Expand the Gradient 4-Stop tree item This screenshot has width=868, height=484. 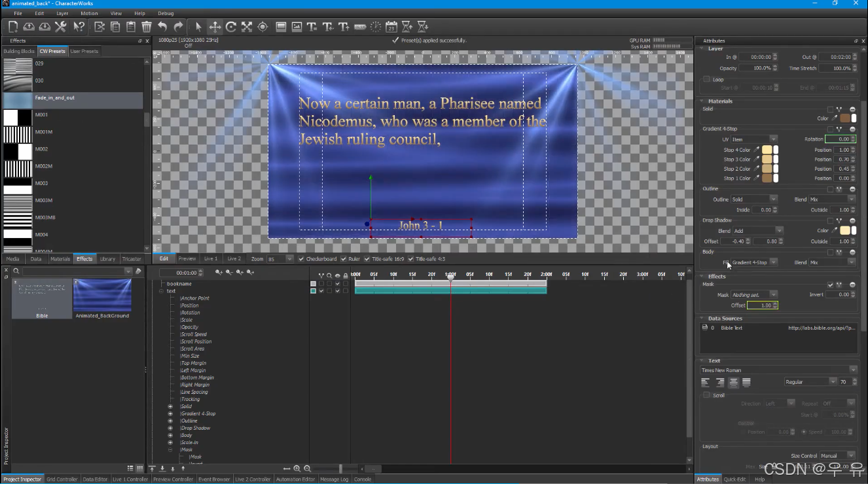[x=170, y=413]
